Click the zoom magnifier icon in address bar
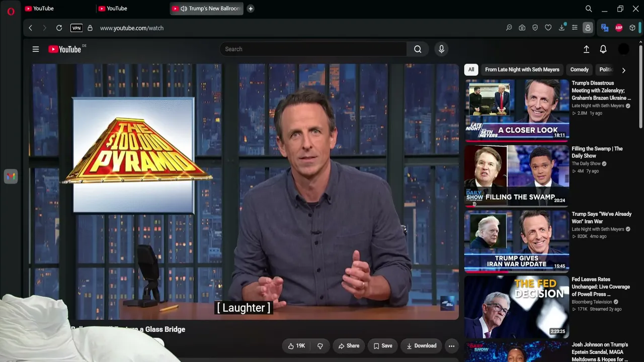 (509, 28)
